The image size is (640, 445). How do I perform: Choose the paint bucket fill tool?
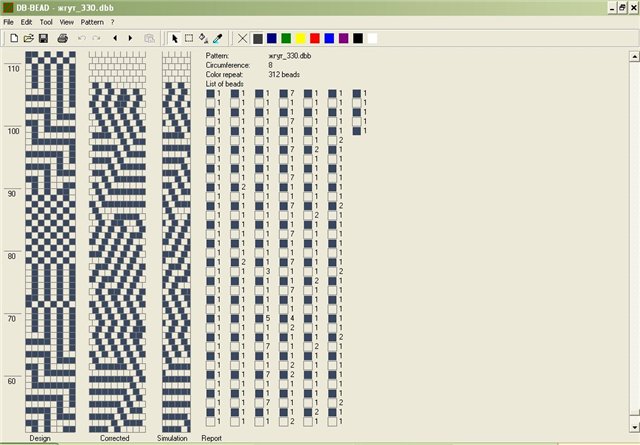click(x=203, y=38)
